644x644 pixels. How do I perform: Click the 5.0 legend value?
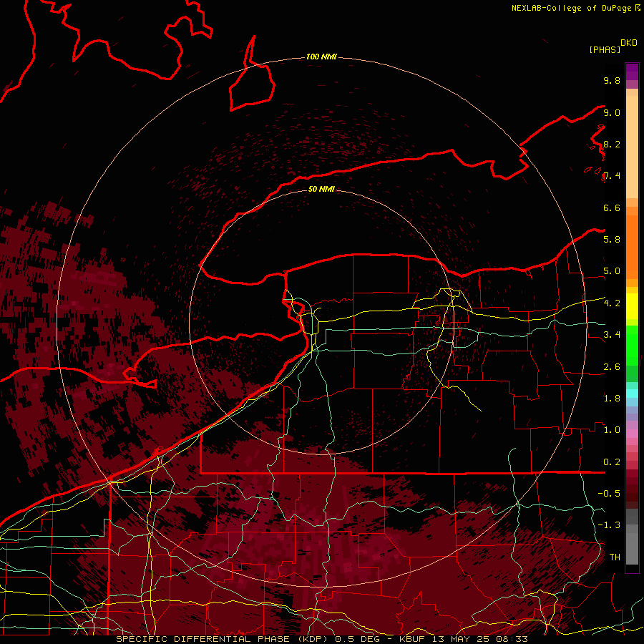point(612,271)
